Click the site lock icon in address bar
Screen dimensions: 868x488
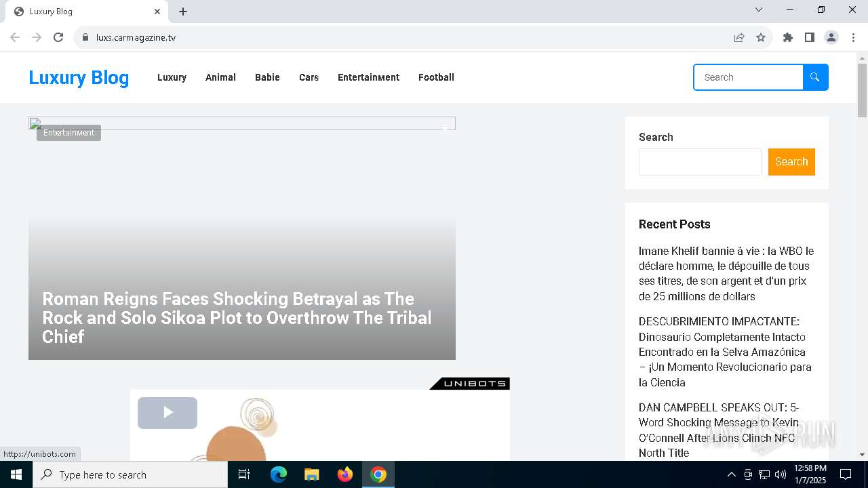[x=85, y=37]
